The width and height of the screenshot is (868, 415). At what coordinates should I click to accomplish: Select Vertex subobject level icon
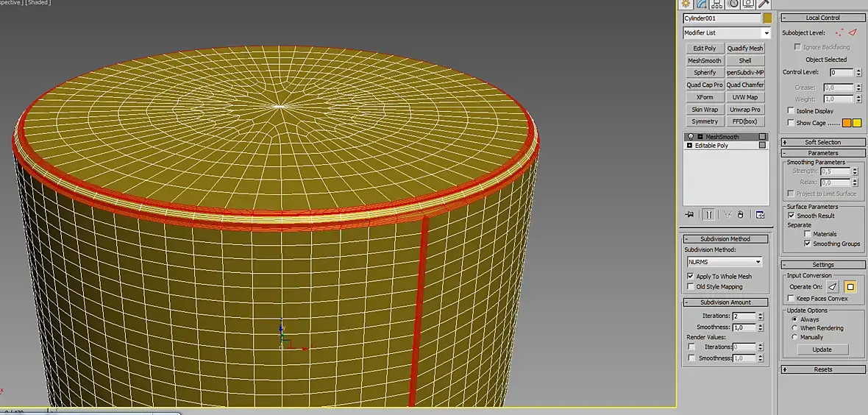[x=840, y=32]
